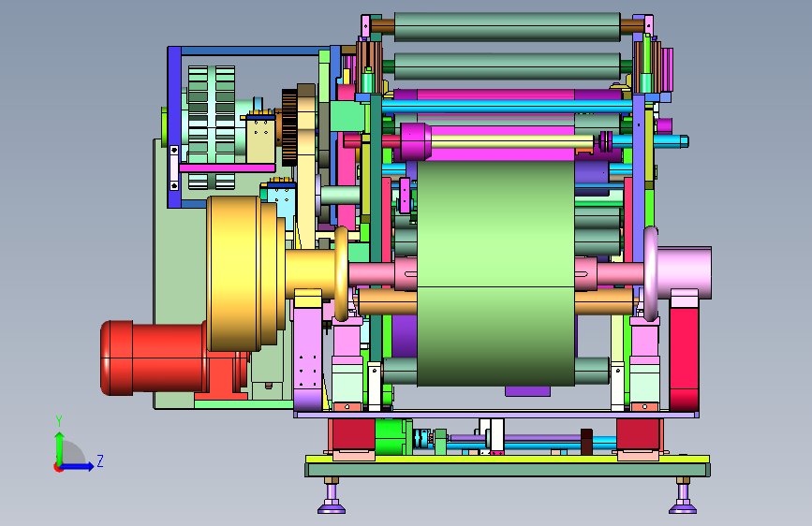Click the topmost gray-green roller
The image size is (812, 526).
[507, 27]
